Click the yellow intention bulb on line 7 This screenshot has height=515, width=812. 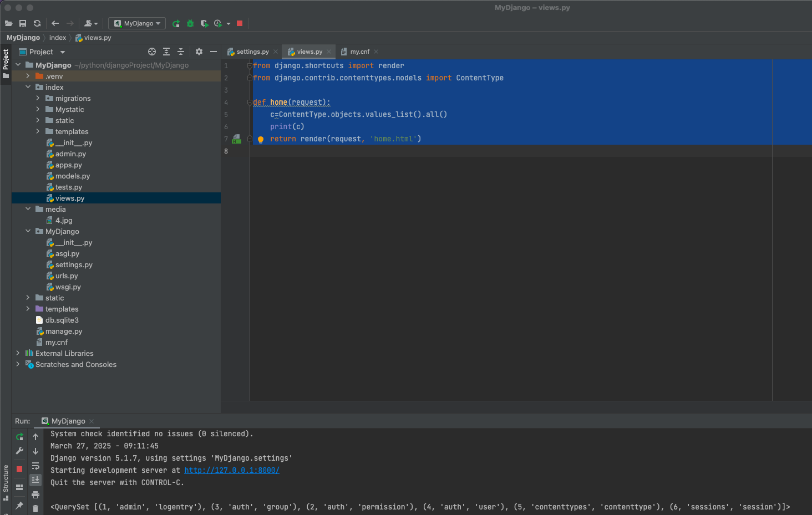point(261,140)
